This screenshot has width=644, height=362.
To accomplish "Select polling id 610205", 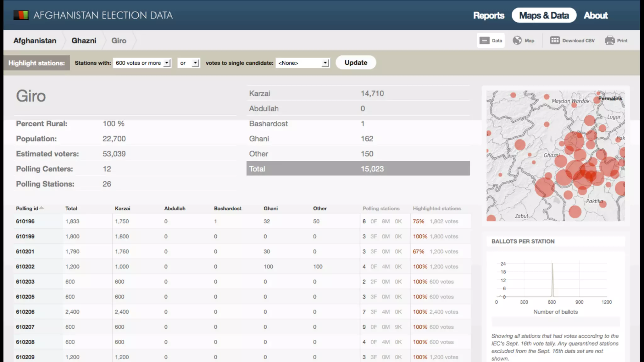I will coord(25,297).
